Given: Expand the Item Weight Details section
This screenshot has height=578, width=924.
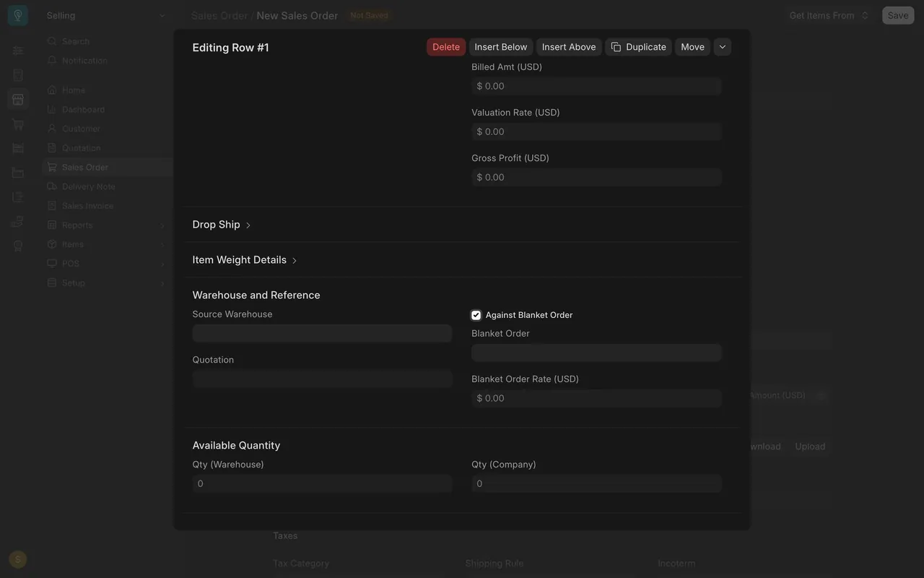Looking at the screenshot, I should (x=245, y=260).
